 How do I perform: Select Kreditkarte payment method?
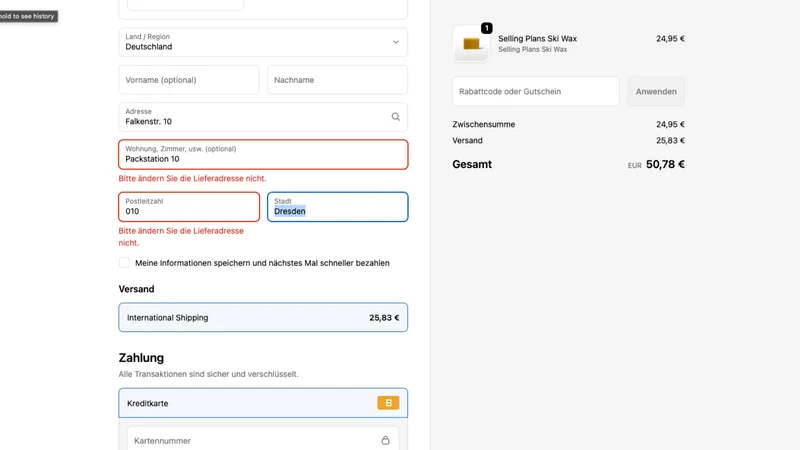coord(263,403)
